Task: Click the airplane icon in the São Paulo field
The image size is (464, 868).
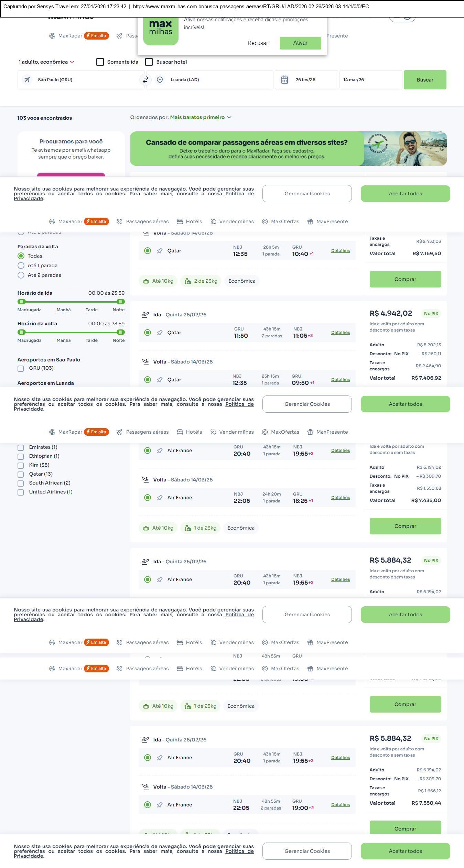Action: 27,80
